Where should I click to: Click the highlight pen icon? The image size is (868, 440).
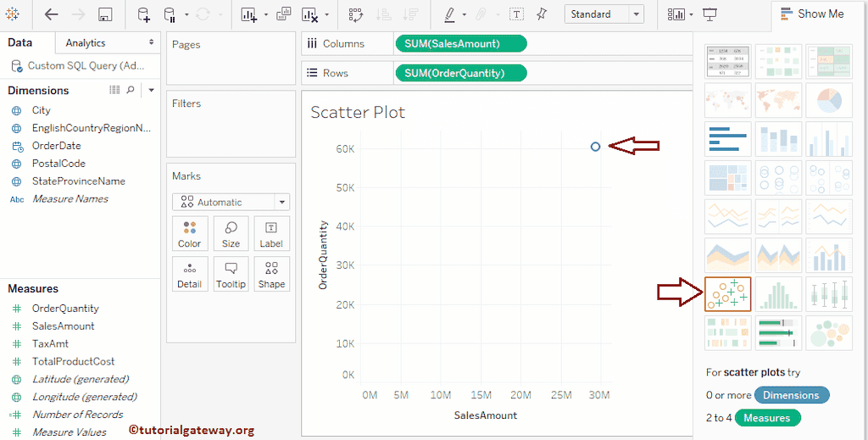(x=450, y=15)
